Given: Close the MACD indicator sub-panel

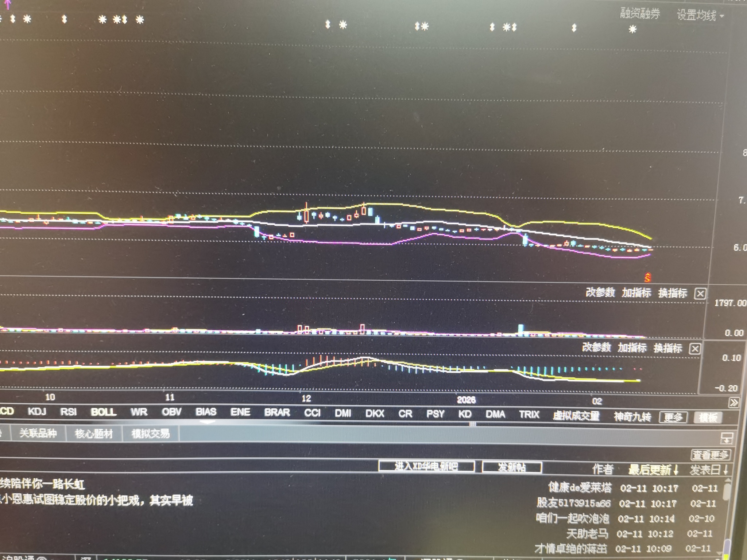Looking at the screenshot, I should pyautogui.click(x=695, y=349).
